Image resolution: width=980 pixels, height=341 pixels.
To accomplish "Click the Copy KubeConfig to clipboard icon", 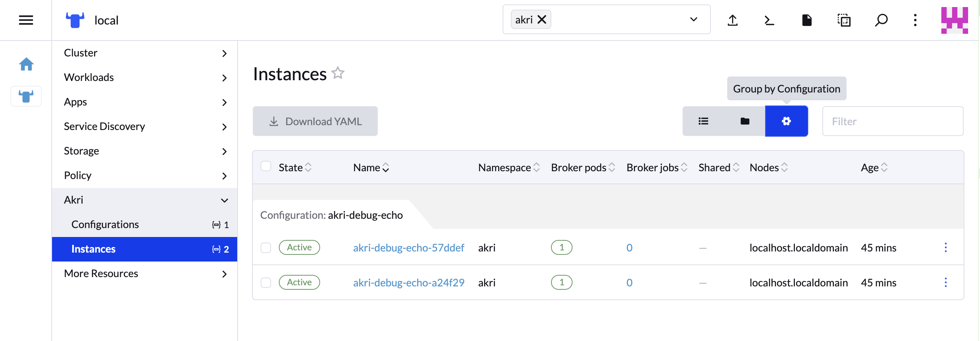I will click(844, 20).
